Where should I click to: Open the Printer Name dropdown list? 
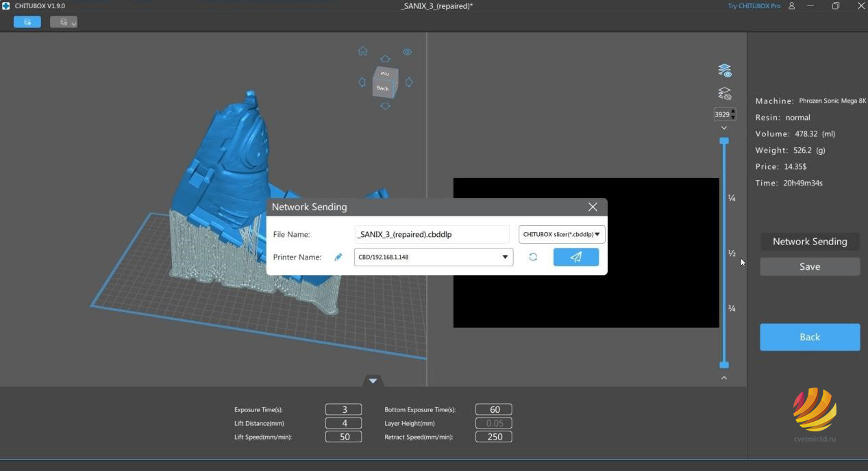point(433,257)
